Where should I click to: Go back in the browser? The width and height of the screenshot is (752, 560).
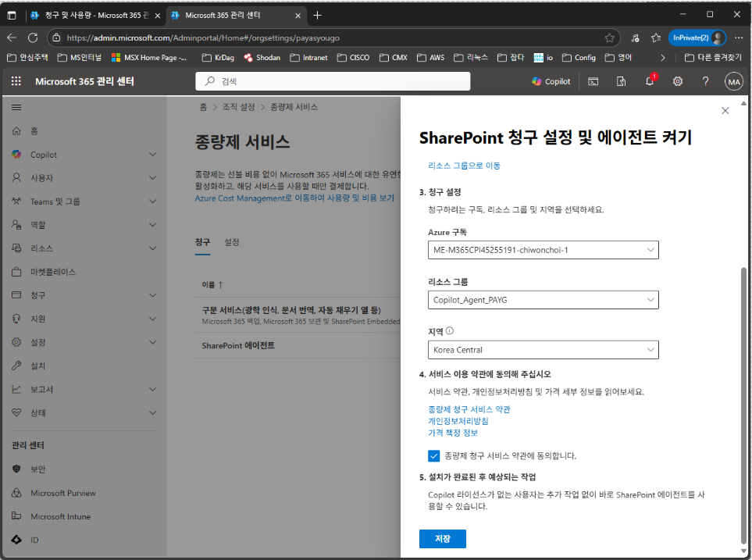click(12, 37)
